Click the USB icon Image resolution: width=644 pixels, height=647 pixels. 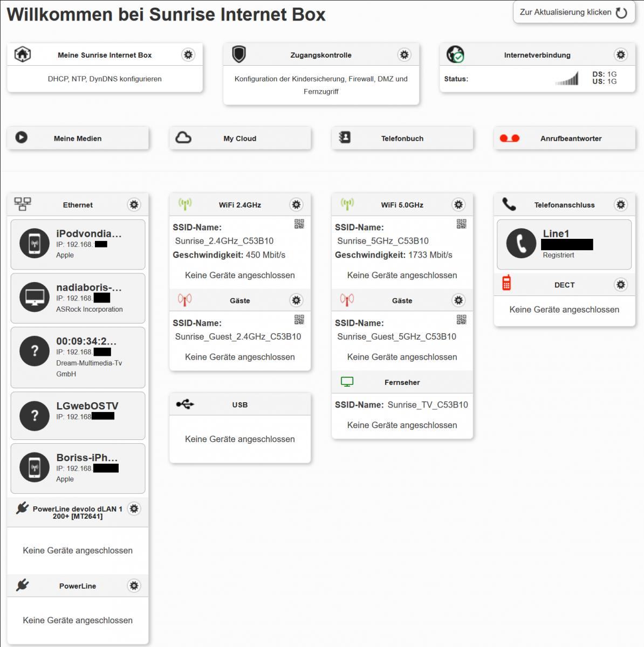[185, 404]
